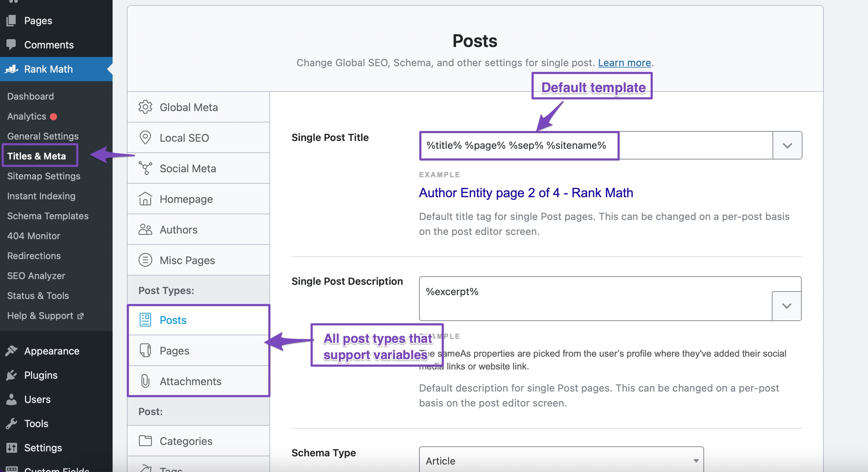Click the Local SEO icon
The width and height of the screenshot is (868, 472).
[145, 137]
